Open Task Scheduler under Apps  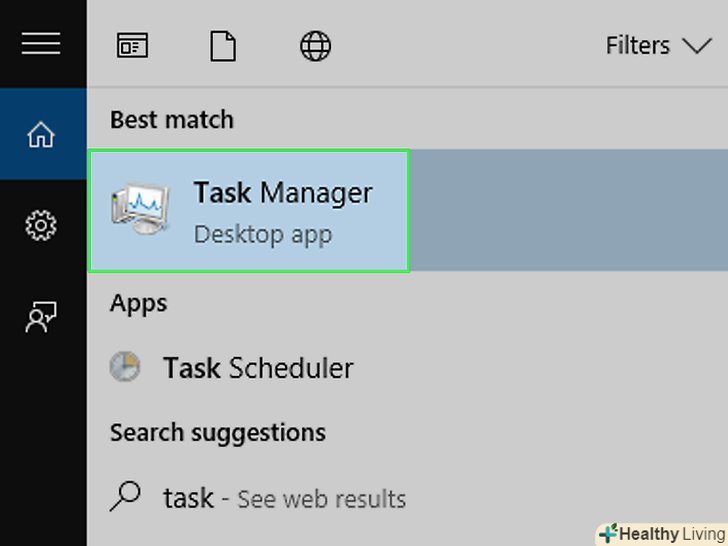pyautogui.click(x=258, y=368)
